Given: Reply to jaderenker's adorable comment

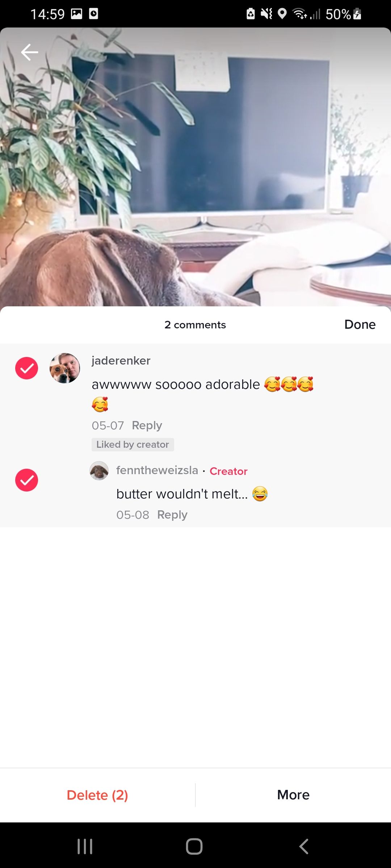Looking at the screenshot, I should [147, 425].
